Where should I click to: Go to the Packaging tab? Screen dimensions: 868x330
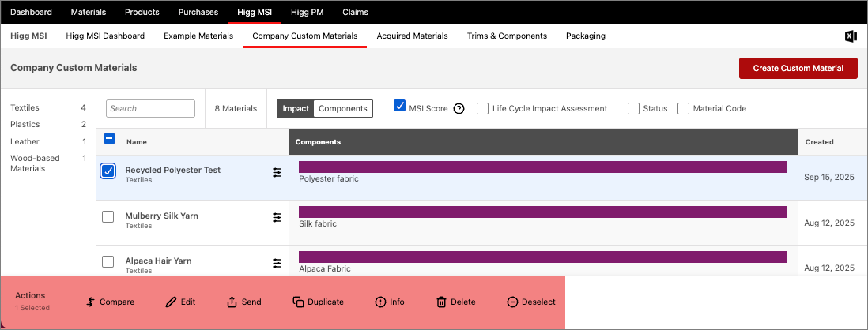tap(586, 36)
